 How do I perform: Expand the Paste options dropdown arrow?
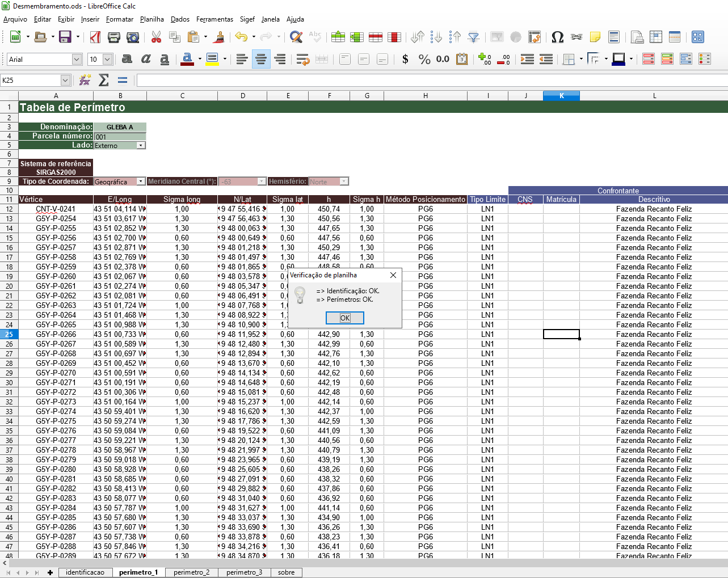205,37
